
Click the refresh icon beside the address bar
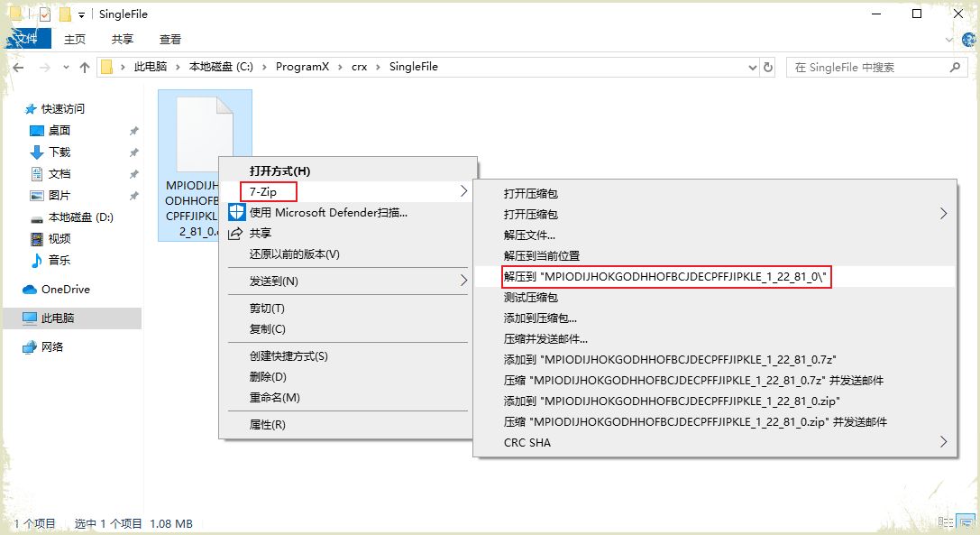click(x=768, y=68)
